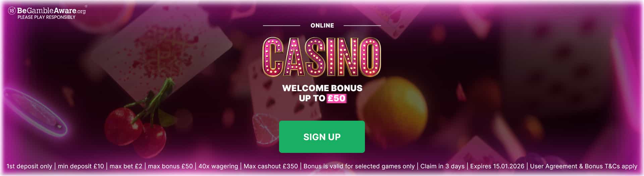Click the PLEASE PLAY RESPONSIBLY text

pyautogui.click(x=46, y=17)
